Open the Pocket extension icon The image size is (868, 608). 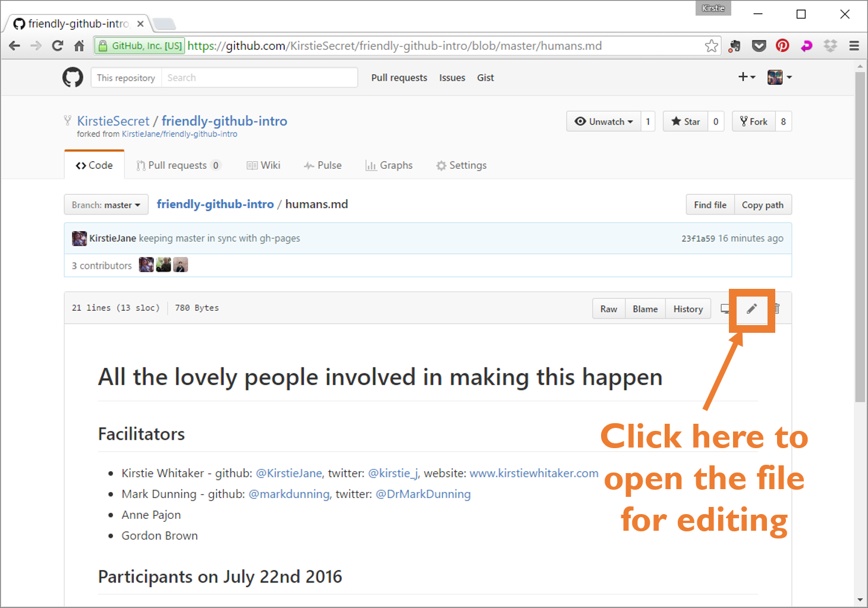click(759, 46)
